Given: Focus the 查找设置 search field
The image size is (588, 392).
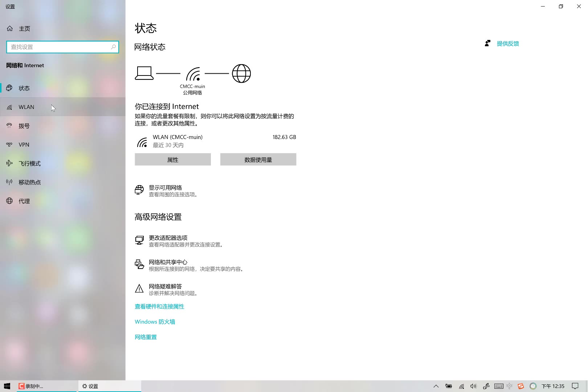Looking at the screenshot, I should 62,47.
